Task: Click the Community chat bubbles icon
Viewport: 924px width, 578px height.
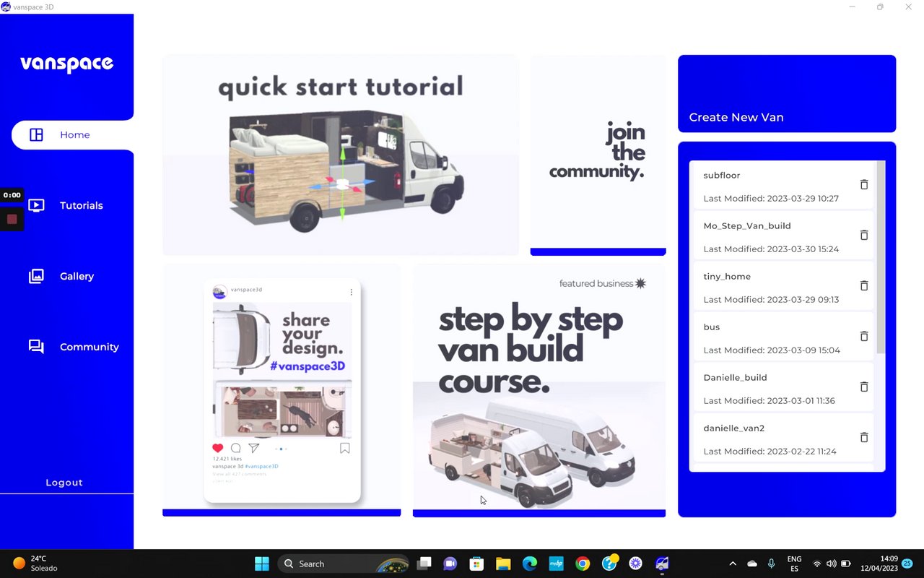Action: [x=36, y=347]
